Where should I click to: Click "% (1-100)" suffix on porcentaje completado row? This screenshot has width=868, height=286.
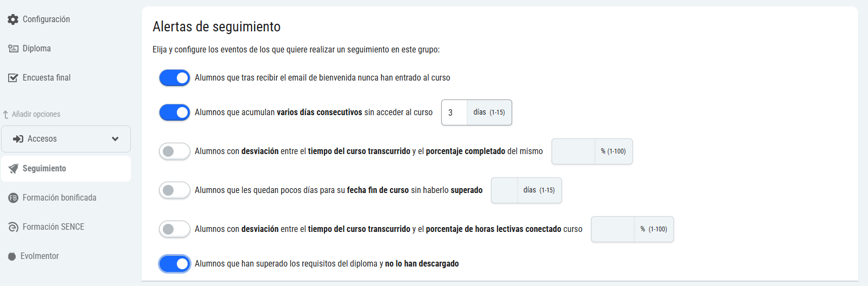tap(613, 151)
